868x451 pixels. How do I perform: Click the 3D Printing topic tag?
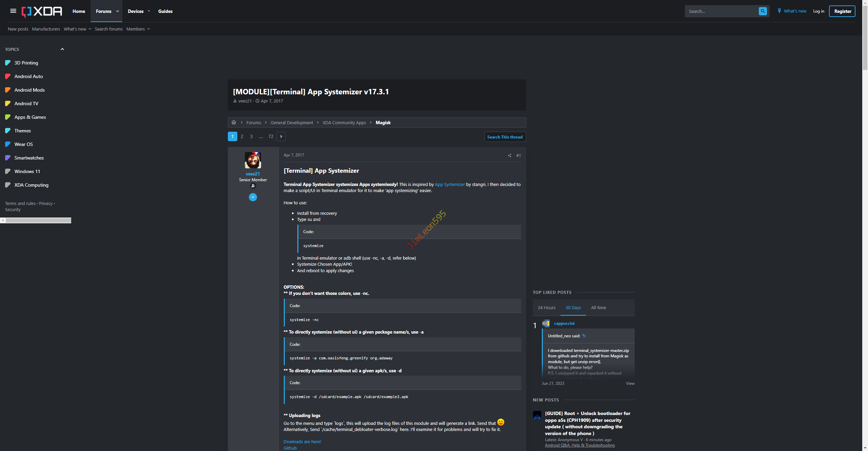pos(26,63)
